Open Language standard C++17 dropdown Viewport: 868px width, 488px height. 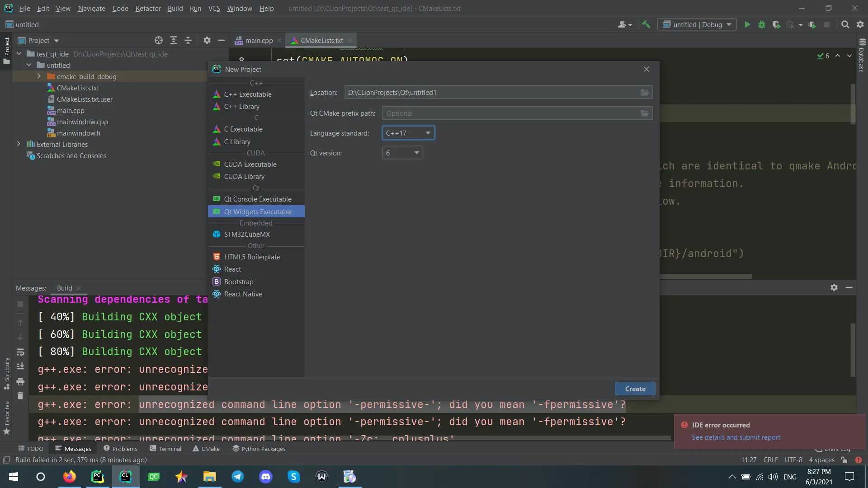point(408,133)
